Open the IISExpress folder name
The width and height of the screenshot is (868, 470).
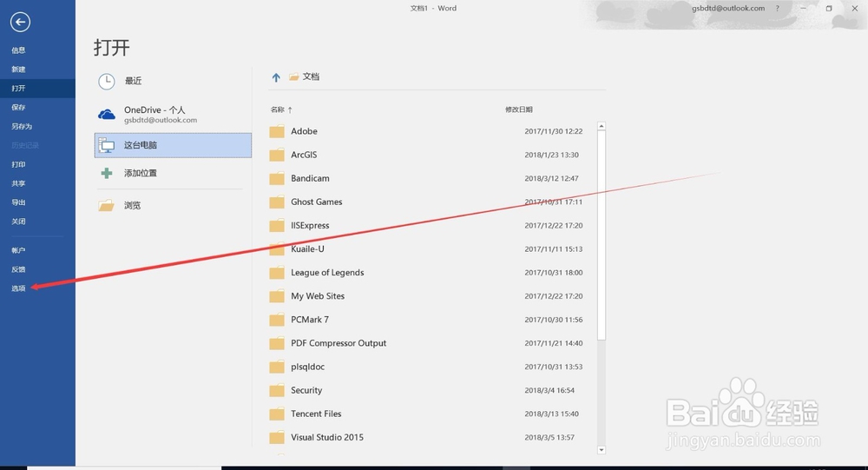[310, 226]
